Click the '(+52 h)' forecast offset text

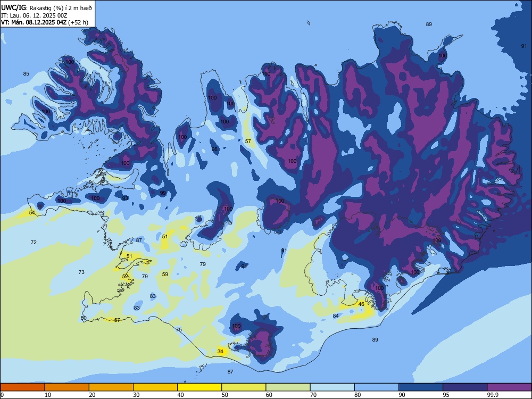coord(78,22)
